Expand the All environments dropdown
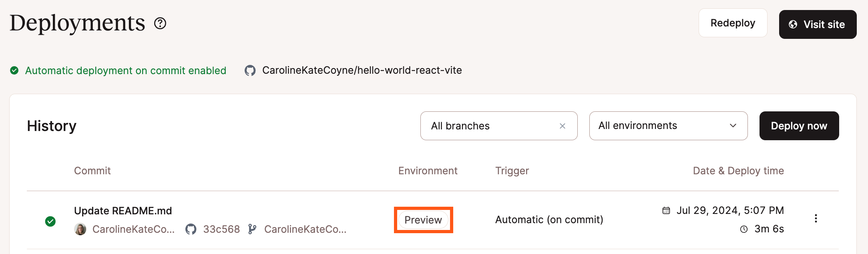The height and width of the screenshot is (254, 868). click(x=733, y=126)
